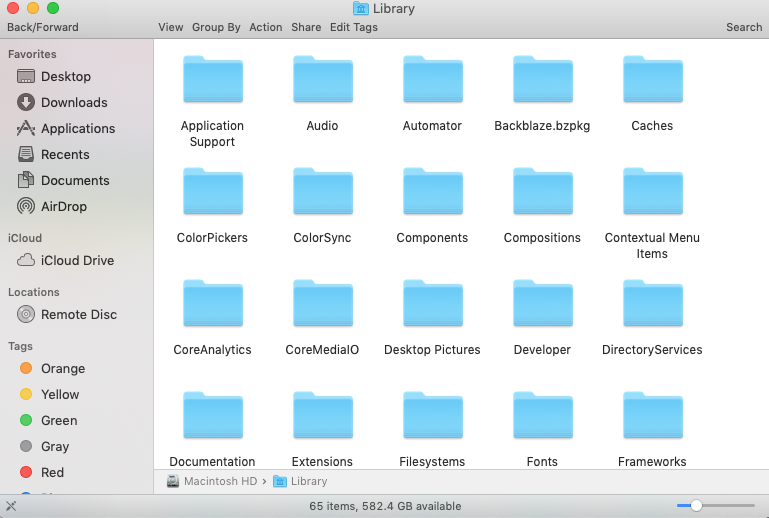Open the Application Support folder

(213, 79)
